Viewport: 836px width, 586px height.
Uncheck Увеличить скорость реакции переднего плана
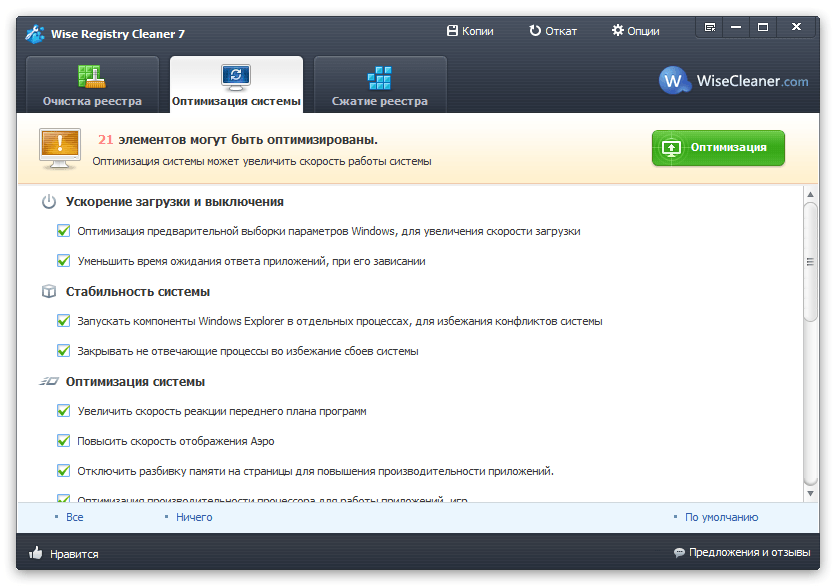coord(63,411)
